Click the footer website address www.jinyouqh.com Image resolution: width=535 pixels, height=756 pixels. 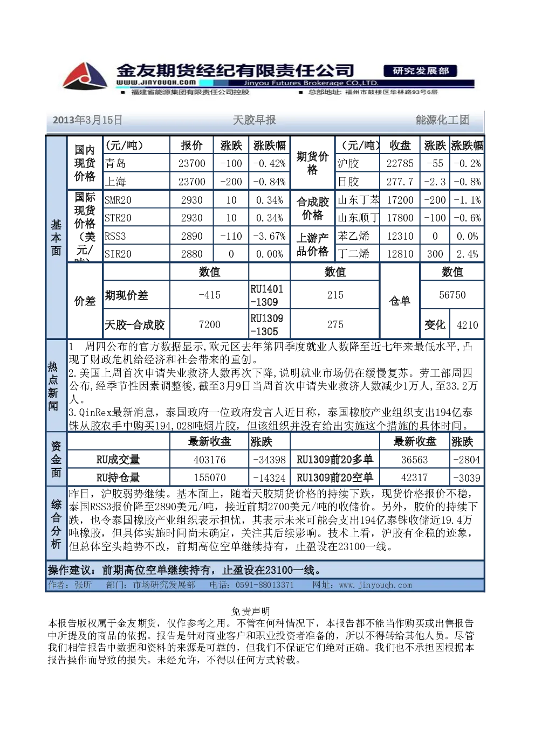(x=375, y=585)
